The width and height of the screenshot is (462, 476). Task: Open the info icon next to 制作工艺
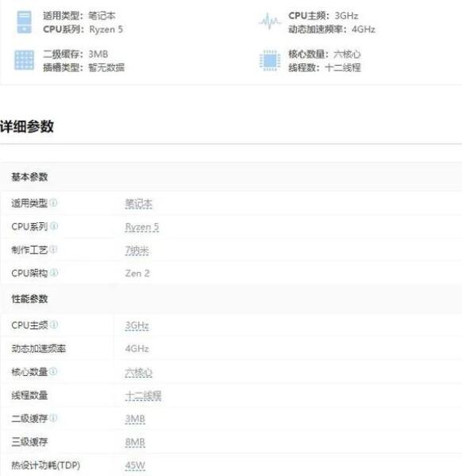tap(53, 249)
